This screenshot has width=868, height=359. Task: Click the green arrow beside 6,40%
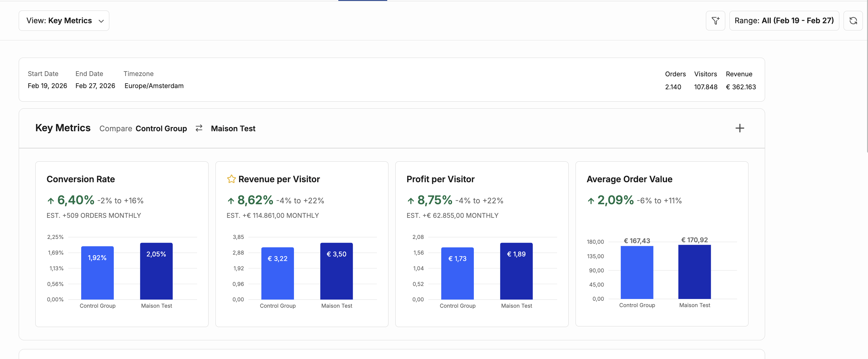(x=50, y=201)
